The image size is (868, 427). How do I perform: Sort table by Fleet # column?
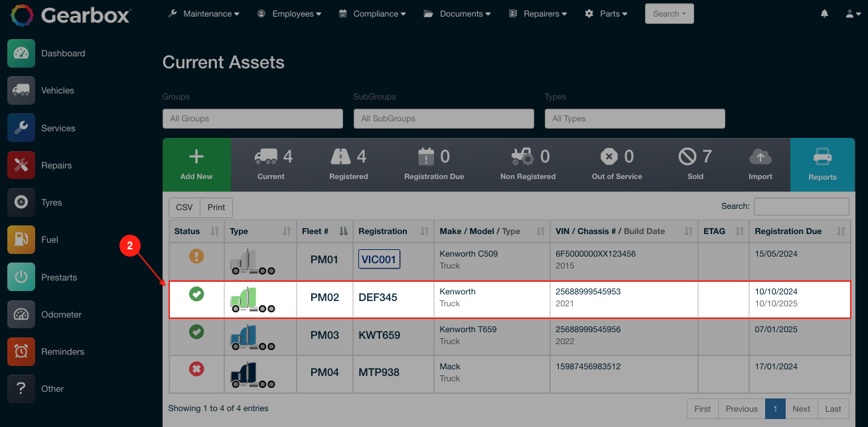(325, 231)
